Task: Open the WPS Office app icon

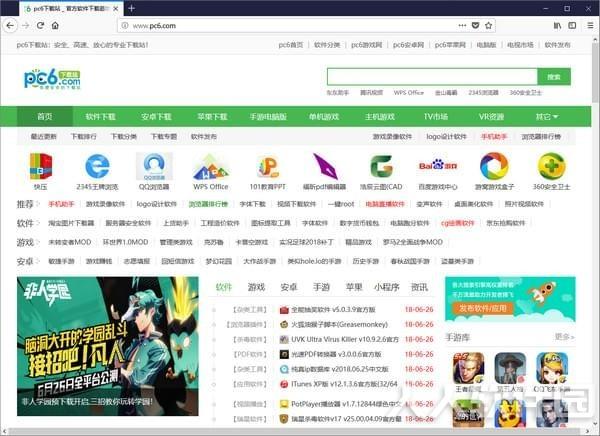Action: tap(210, 167)
